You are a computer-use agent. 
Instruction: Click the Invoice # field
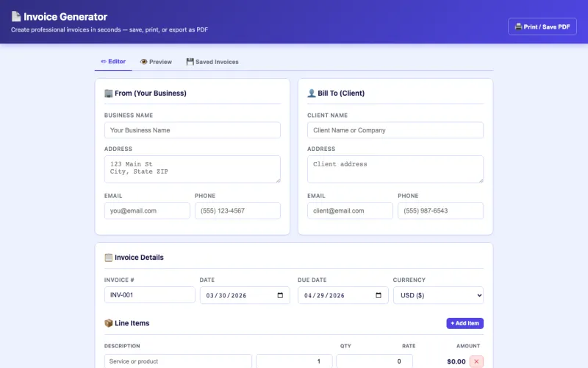coord(149,295)
